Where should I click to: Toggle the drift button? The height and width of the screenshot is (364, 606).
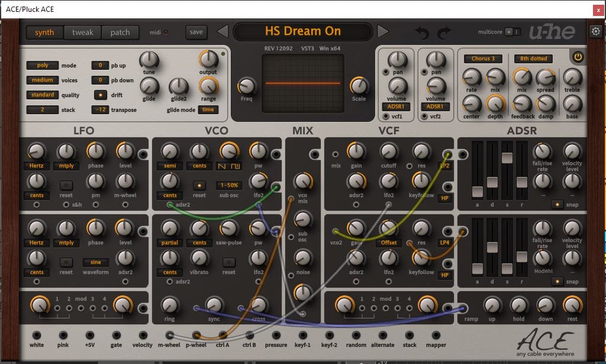[101, 95]
